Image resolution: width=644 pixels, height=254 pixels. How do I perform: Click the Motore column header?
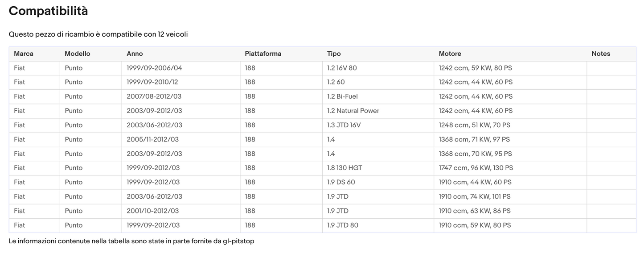450,54
